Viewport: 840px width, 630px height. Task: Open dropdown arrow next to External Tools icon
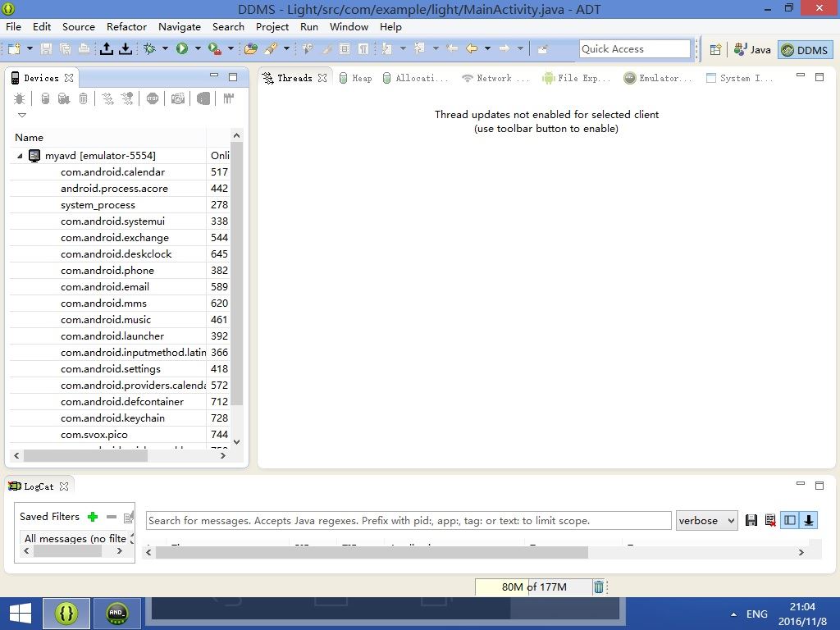tap(231, 48)
